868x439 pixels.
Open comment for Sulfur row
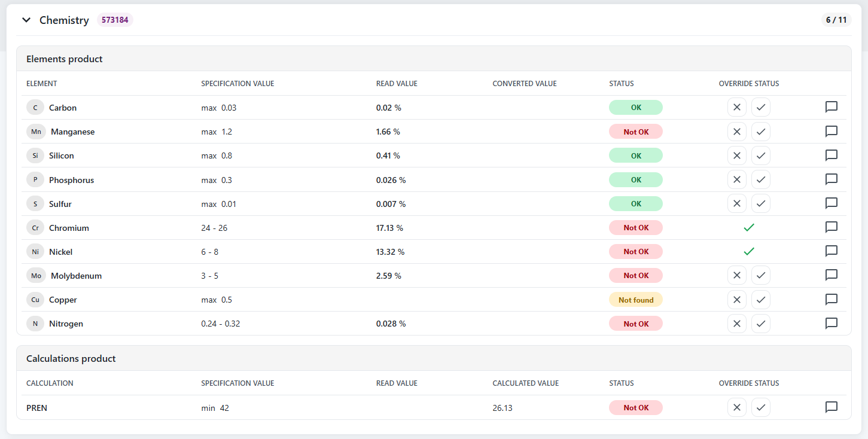(x=831, y=203)
